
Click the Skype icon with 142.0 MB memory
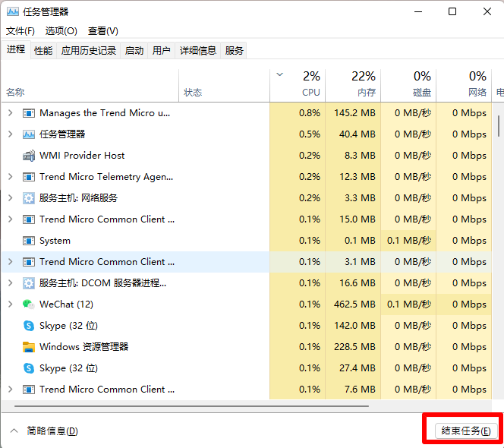point(29,326)
